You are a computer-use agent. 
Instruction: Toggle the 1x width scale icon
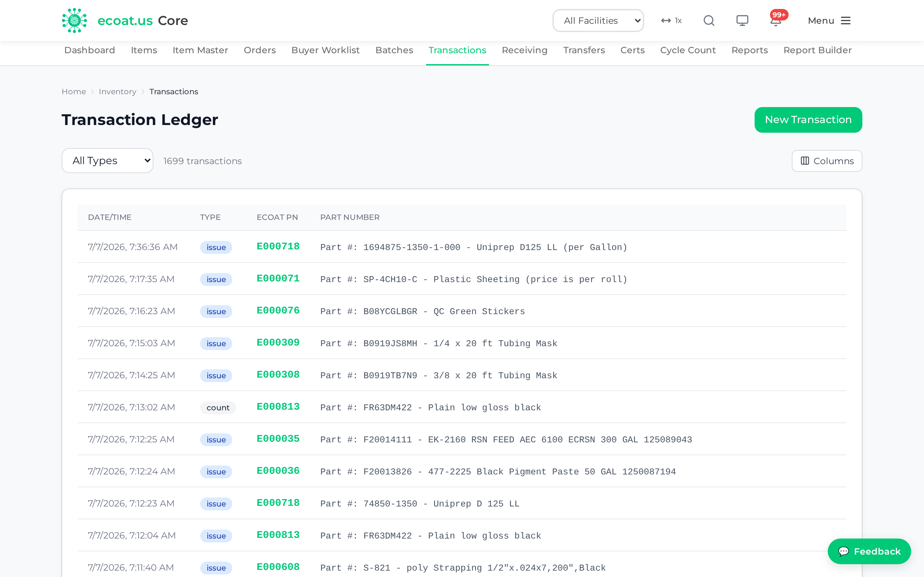pyautogui.click(x=671, y=21)
